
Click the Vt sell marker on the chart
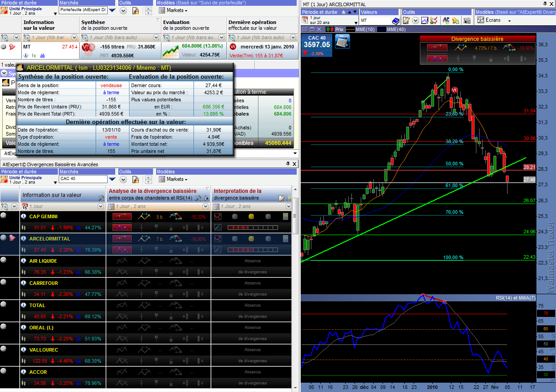454,90
